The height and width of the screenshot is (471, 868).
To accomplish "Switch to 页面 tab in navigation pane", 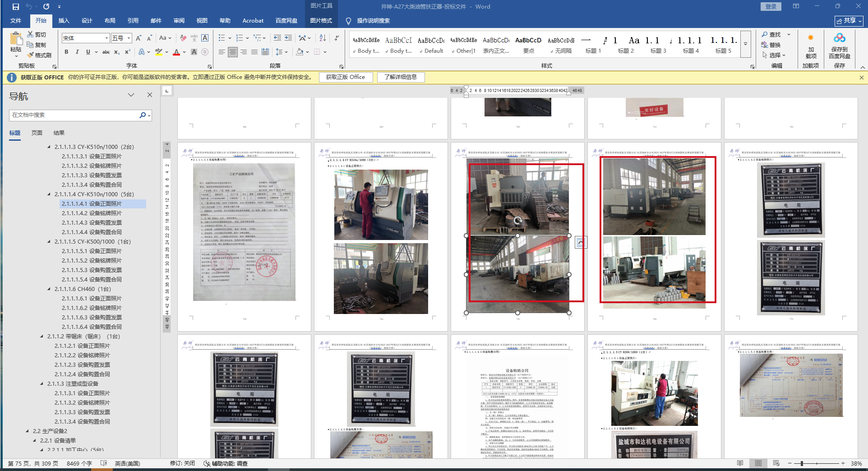I will [x=37, y=133].
